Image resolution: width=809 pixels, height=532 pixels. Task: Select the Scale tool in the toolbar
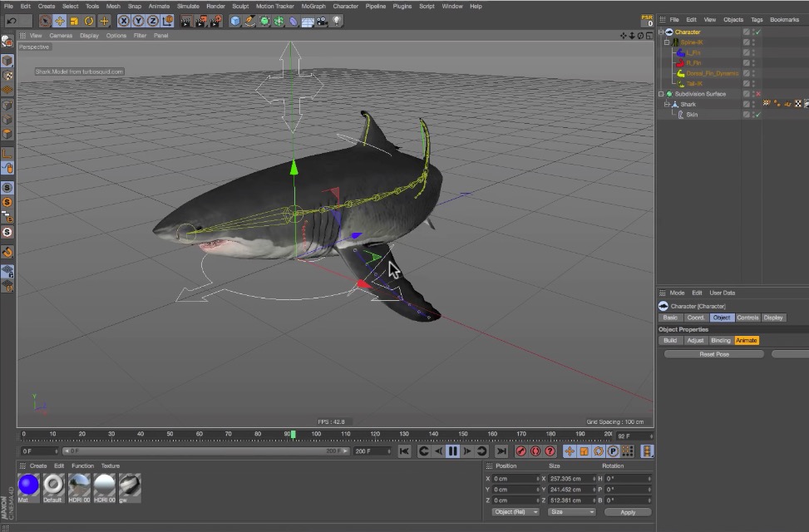click(74, 21)
